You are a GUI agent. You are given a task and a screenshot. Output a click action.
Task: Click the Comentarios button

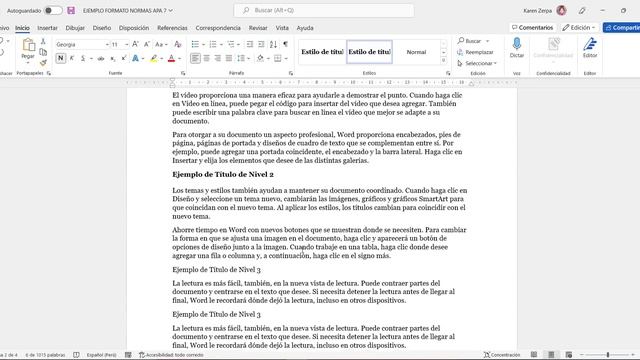click(533, 27)
